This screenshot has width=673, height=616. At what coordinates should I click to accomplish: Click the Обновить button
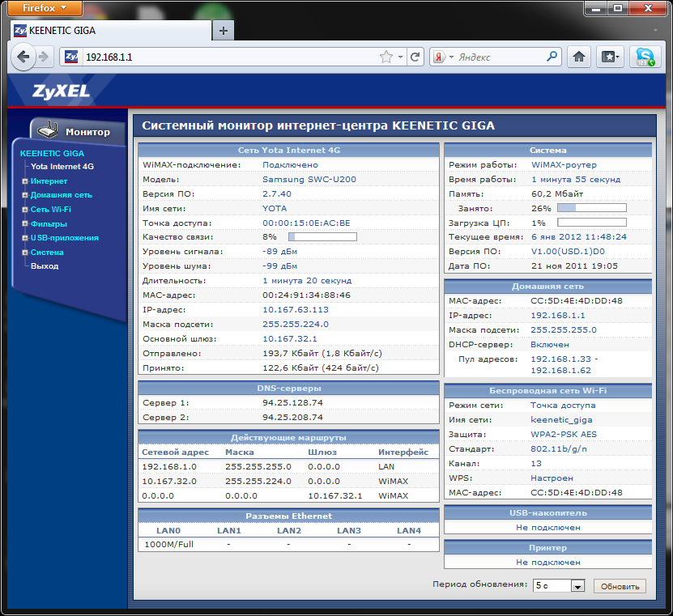tap(620, 586)
